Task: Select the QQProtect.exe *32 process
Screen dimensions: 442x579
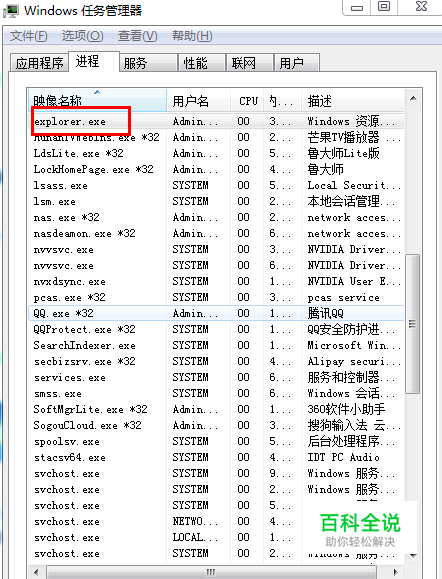Action: (x=216, y=329)
